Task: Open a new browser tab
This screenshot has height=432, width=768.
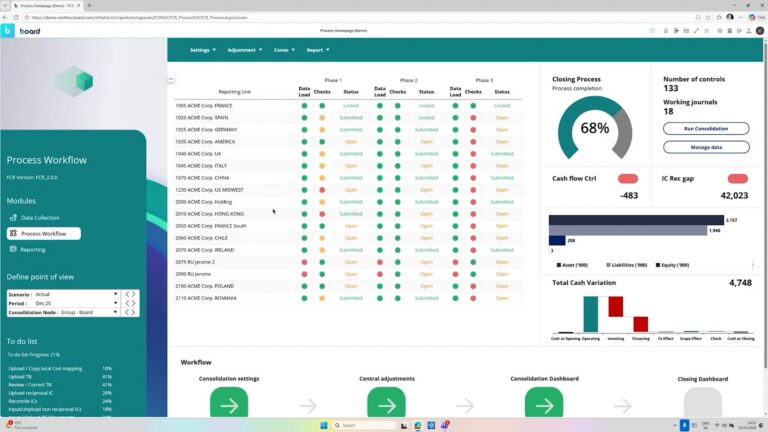Action: click(x=89, y=5)
